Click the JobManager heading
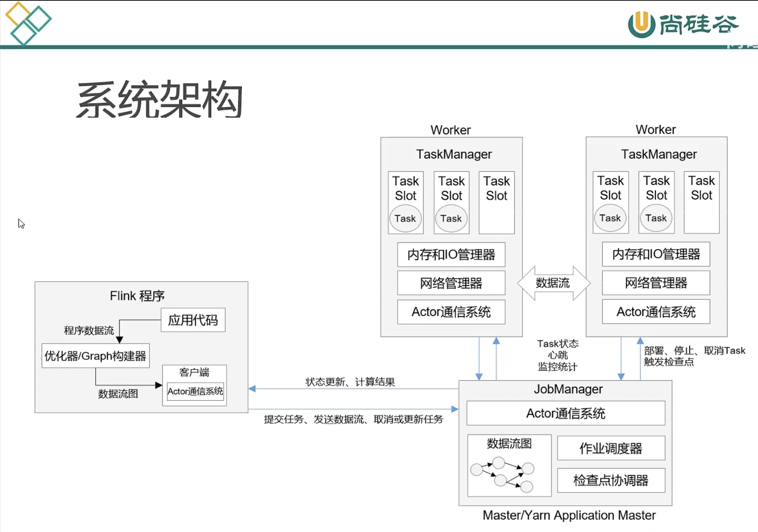The image size is (758, 532). (568, 389)
